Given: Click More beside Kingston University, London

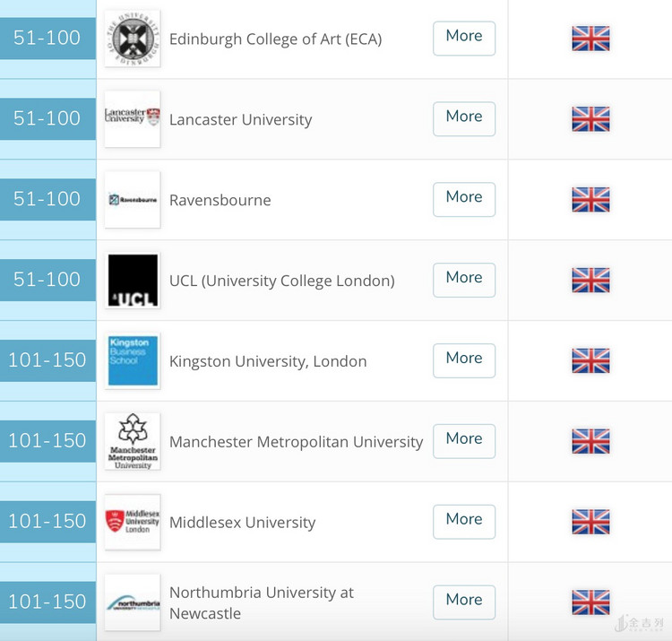Looking at the screenshot, I should [464, 360].
